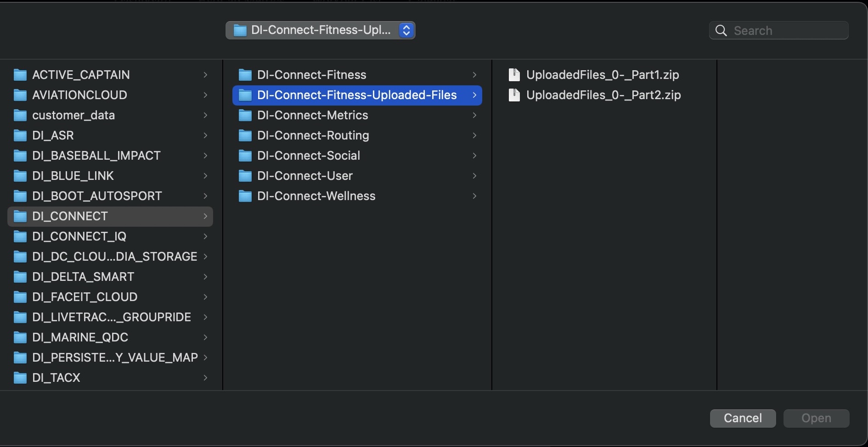Select the customer_data folder
The width and height of the screenshot is (868, 447).
pyautogui.click(x=73, y=115)
